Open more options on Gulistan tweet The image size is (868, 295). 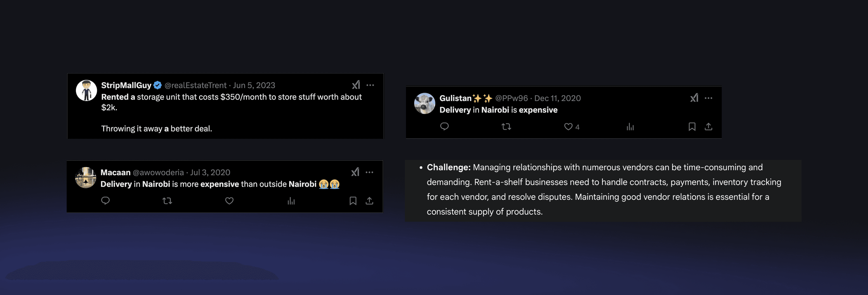click(x=708, y=98)
